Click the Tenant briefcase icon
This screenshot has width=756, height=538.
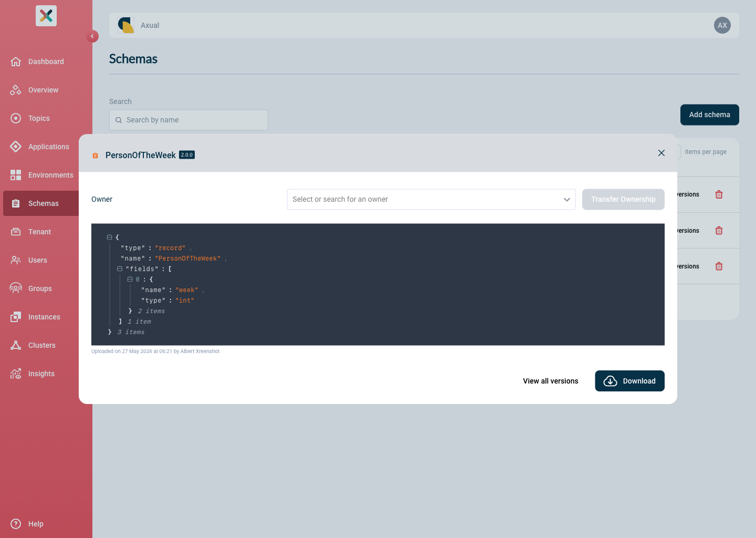point(16,232)
